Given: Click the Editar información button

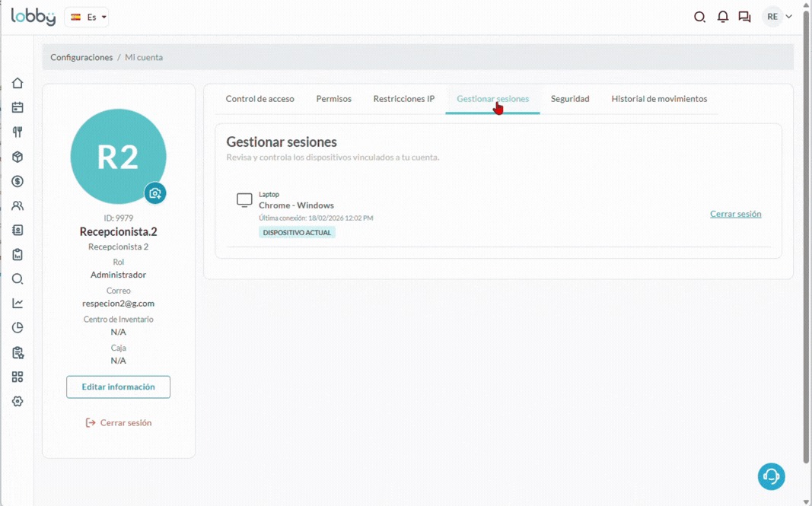Looking at the screenshot, I should [x=118, y=387].
